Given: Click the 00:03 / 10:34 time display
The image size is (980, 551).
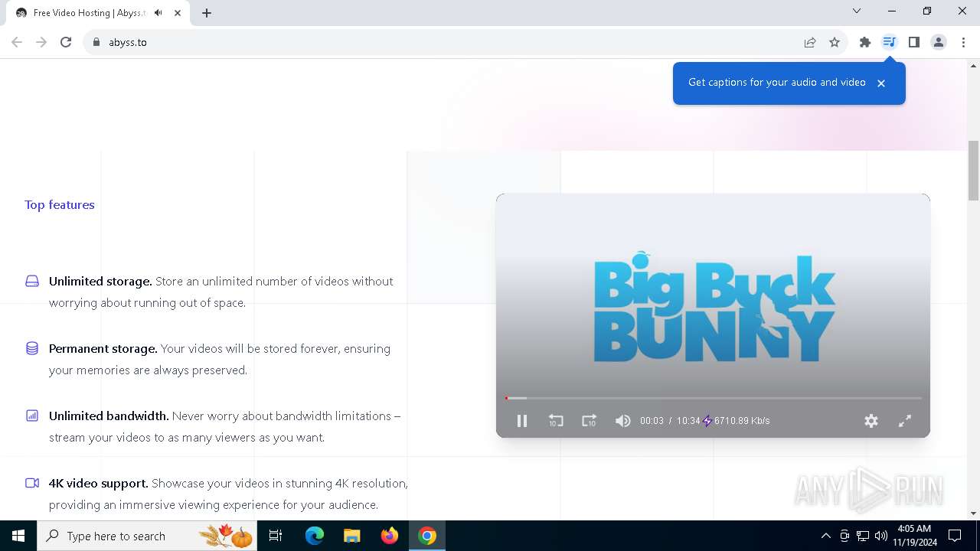Looking at the screenshot, I should point(670,421).
